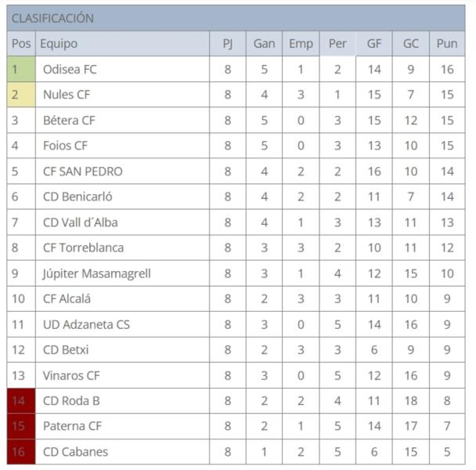The height and width of the screenshot is (470, 476).
Task: Click the CF Torreblanca team name
Action: tap(83, 248)
